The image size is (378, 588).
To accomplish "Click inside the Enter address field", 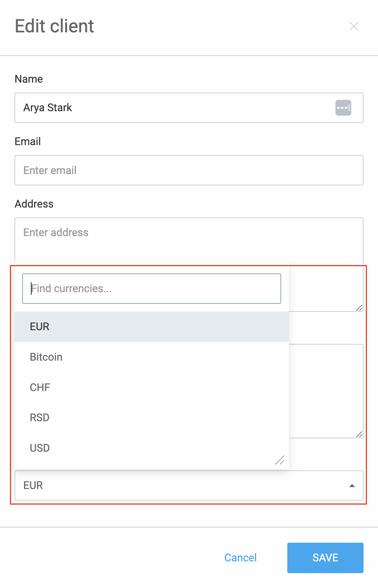I will click(189, 233).
